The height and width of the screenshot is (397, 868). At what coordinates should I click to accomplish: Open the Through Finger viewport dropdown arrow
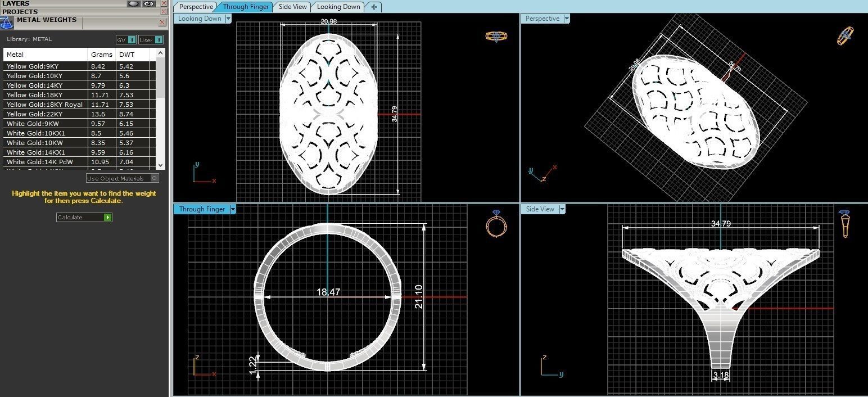[x=232, y=209]
